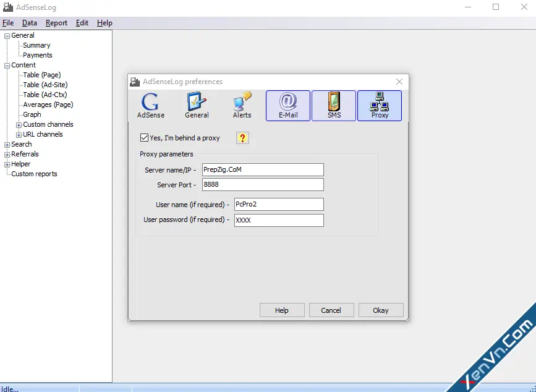
Task: Select the Helper tree label
Action: [21, 164]
